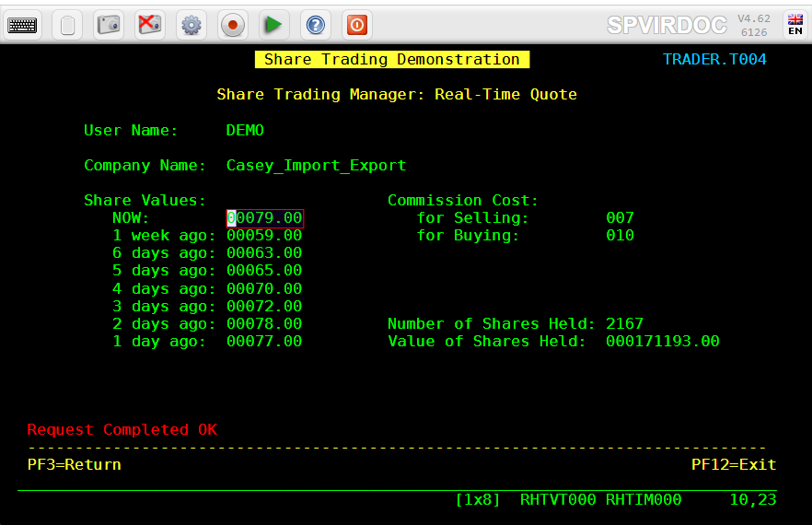Click the 4 days ago value 00070.00
Image resolution: width=812 pixels, height=525 pixels.
(264, 288)
